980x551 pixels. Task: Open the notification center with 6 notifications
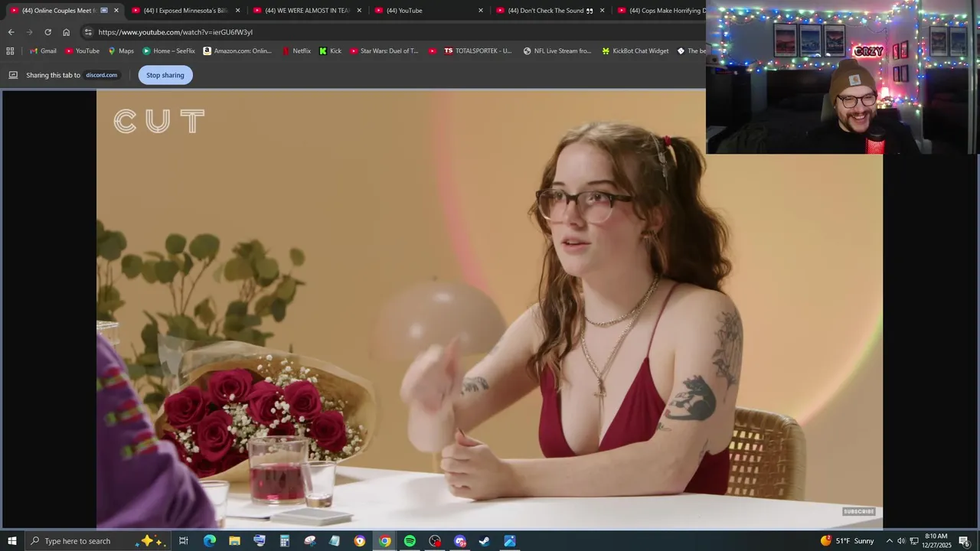(x=965, y=541)
